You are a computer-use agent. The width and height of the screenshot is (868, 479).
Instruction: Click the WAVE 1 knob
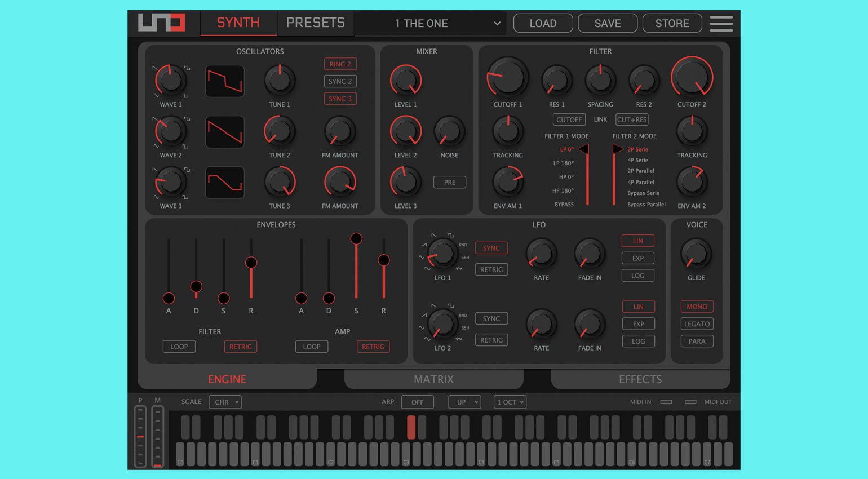coord(171,80)
